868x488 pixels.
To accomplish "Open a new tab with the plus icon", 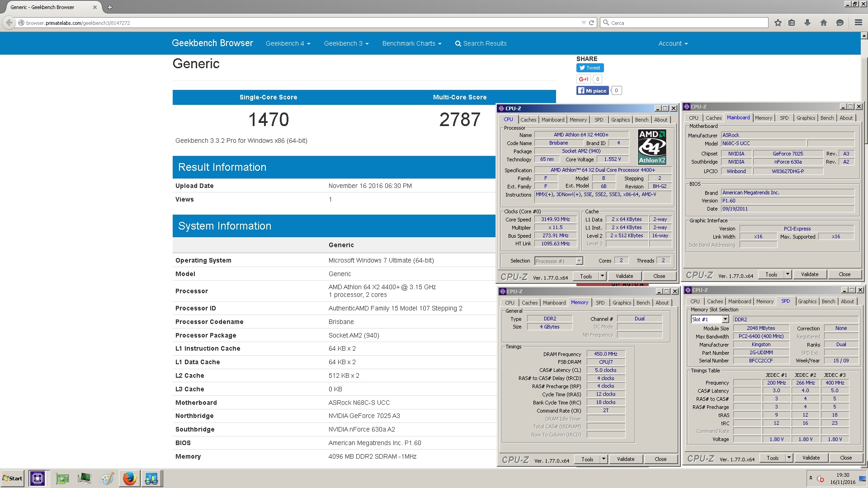I will tap(110, 7).
